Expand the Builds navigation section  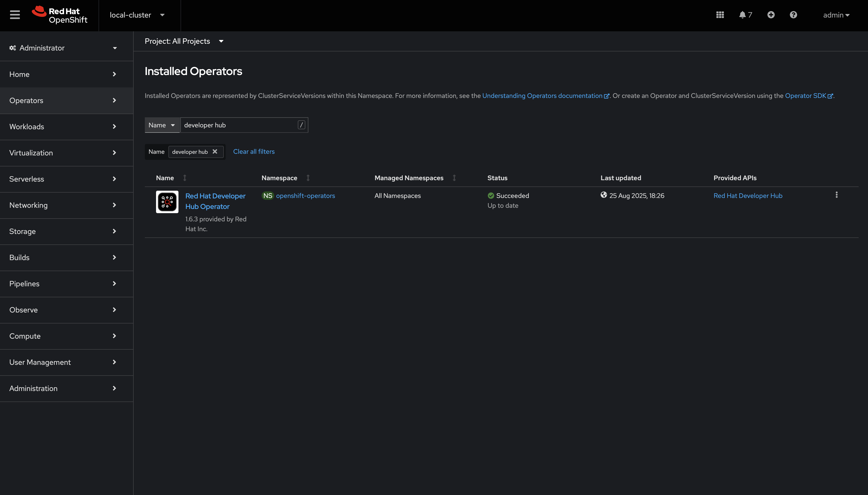(67, 257)
